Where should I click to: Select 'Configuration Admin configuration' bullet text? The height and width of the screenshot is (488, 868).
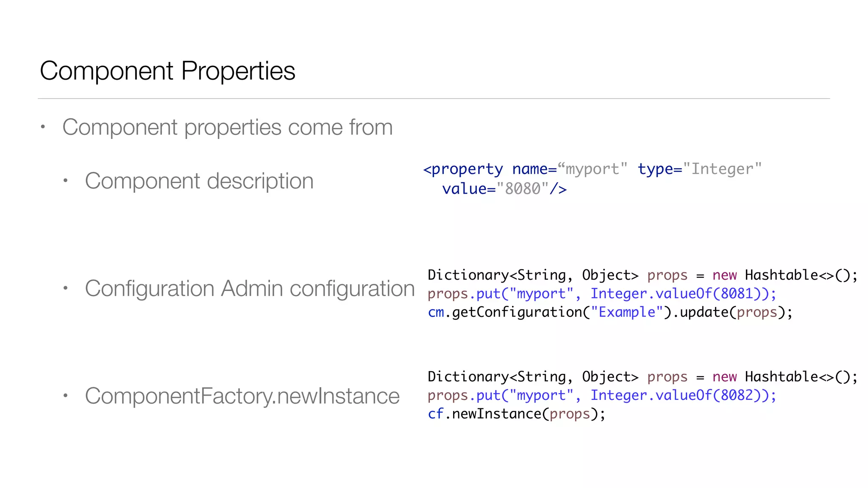click(250, 288)
